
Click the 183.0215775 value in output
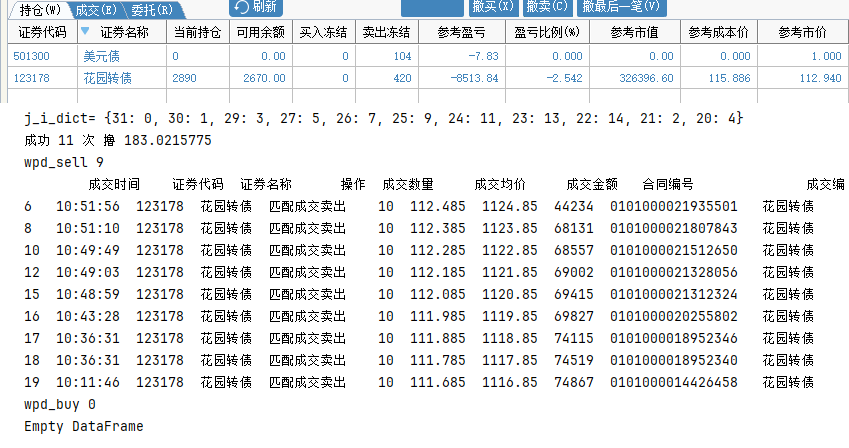[168, 140]
